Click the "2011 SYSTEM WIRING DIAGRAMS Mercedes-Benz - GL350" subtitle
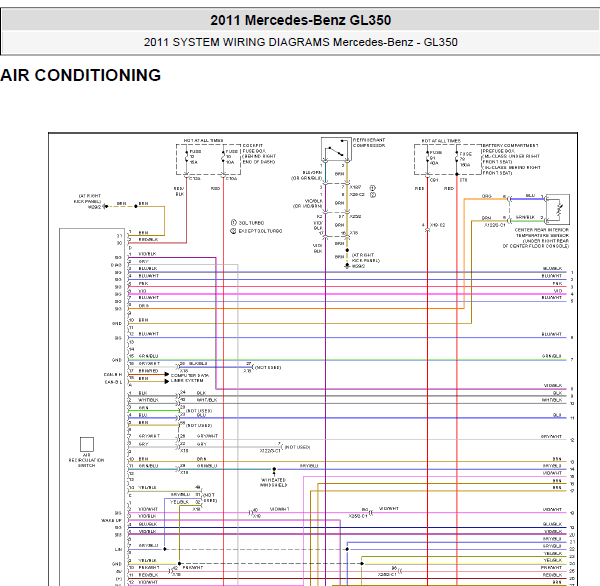 tap(300, 42)
